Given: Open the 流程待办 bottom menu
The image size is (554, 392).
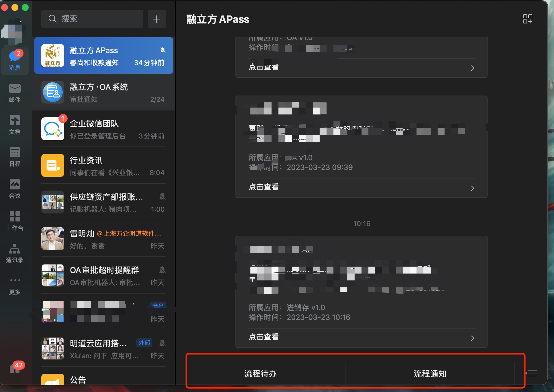Looking at the screenshot, I should tap(260, 373).
